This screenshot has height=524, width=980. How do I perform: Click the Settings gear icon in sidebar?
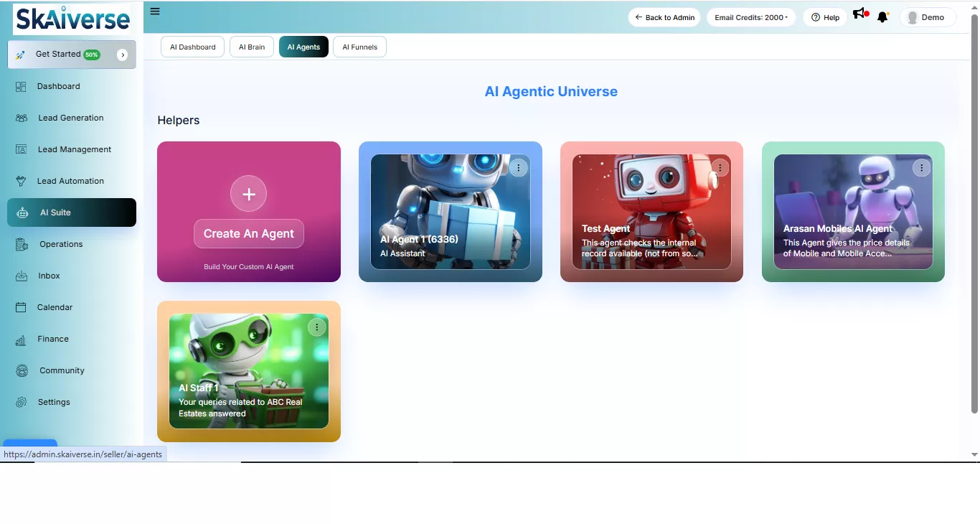(22, 403)
